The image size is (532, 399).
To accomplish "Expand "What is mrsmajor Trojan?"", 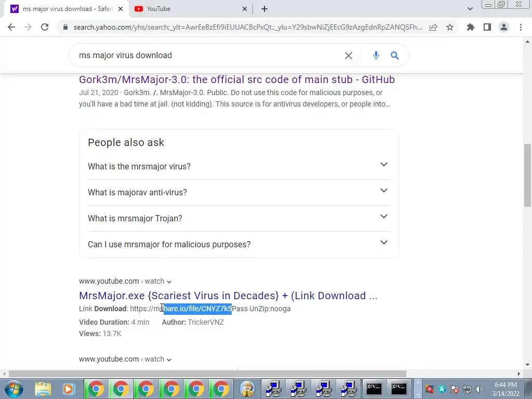I will 239,218.
